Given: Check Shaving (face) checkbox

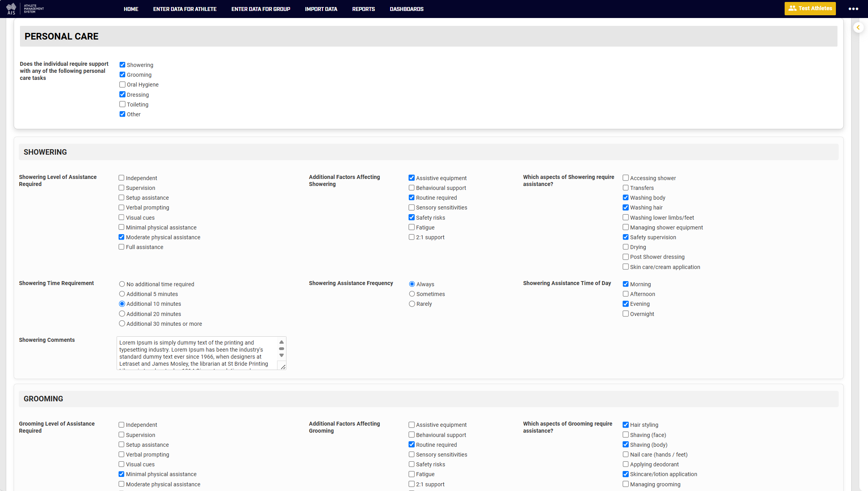Looking at the screenshot, I should pyautogui.click(x=626, y=435).
